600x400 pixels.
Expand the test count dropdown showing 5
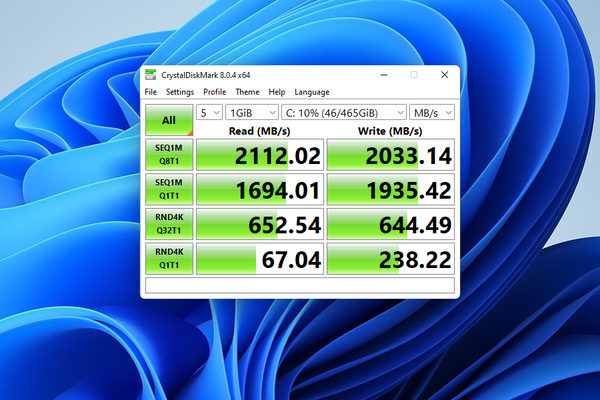[209, 112]
